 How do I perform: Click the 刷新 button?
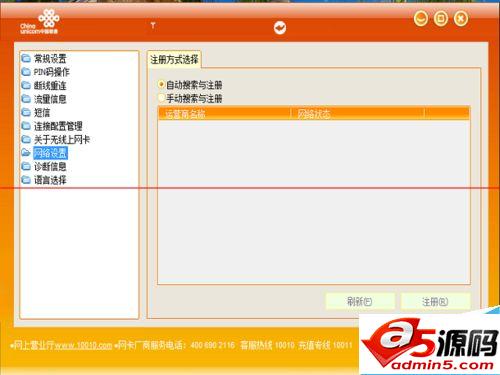coord(360,302)
